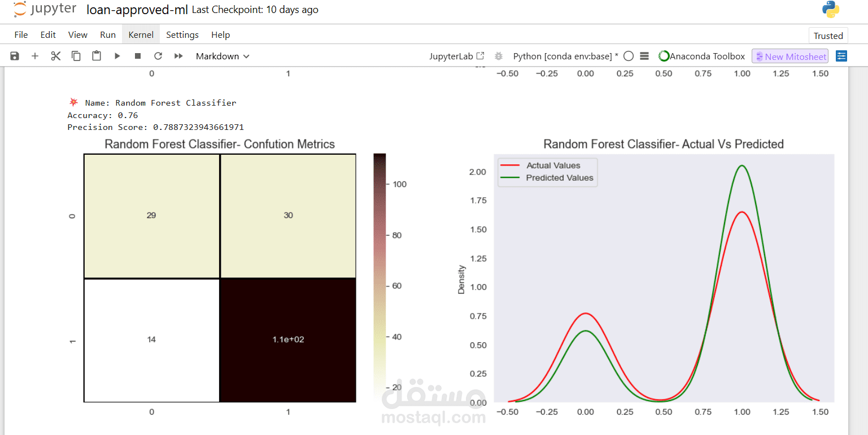Viewport: 868px width, 435px height.
Task: Click the Trusted notebook button
Action: [828, 36]
